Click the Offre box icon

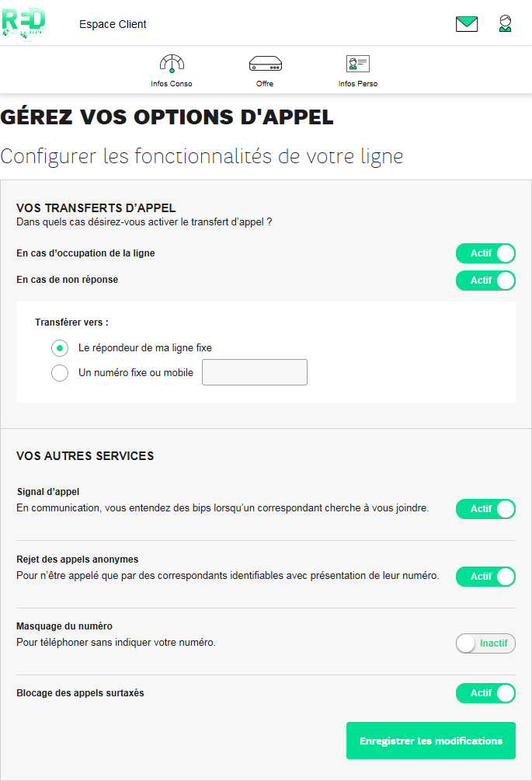tap(265, 64)
